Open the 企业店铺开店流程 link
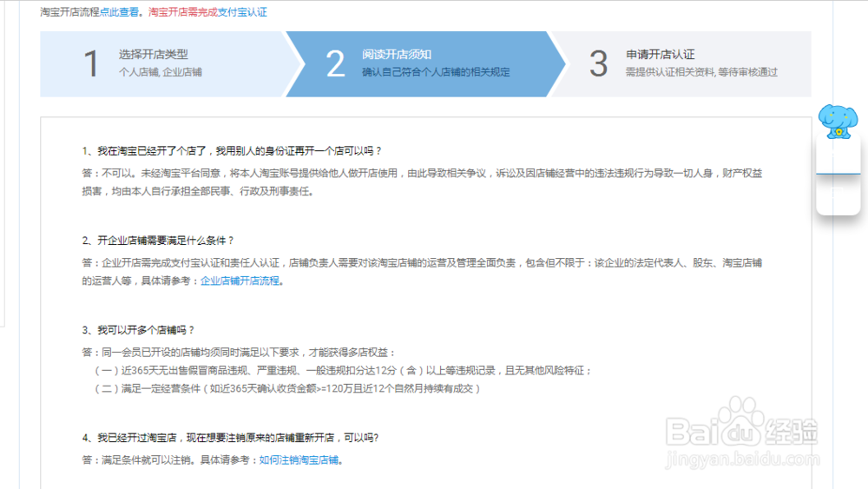The height and width of the screenshot is (489, 868). point(240,281)
